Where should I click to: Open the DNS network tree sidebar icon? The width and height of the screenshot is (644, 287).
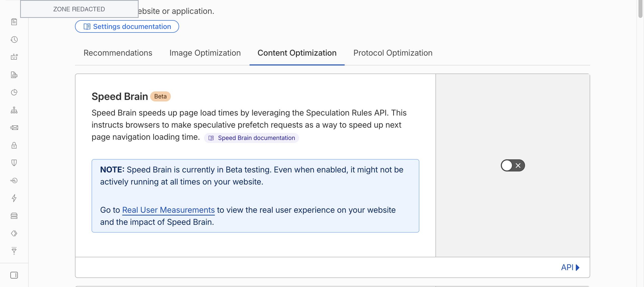tap(14, 110)
